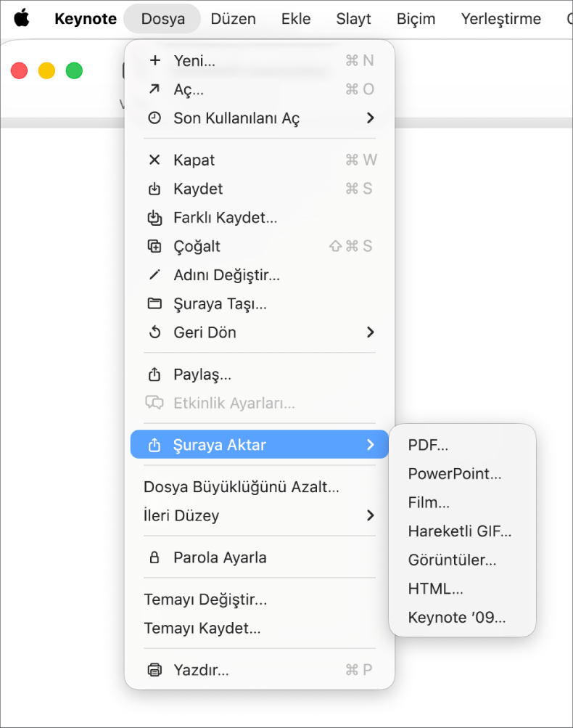Open the Apple menu
573x728 pixels.
click(21, 18)
